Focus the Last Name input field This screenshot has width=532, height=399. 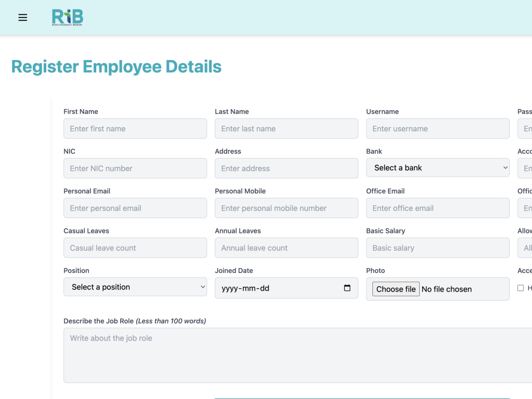[x=286, y=129]
